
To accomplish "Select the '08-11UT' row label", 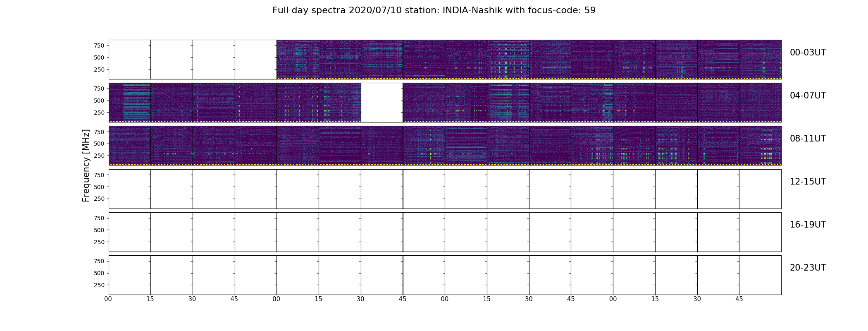I will 808,139.
